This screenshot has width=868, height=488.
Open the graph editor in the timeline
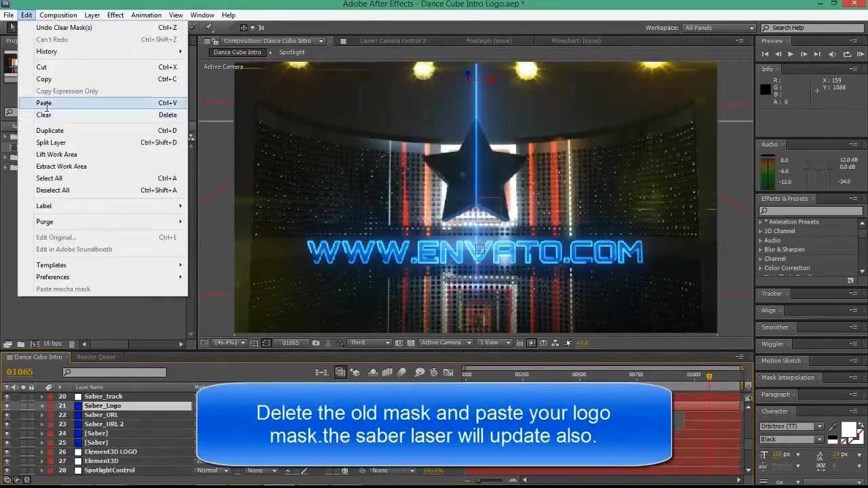point(448,372)
